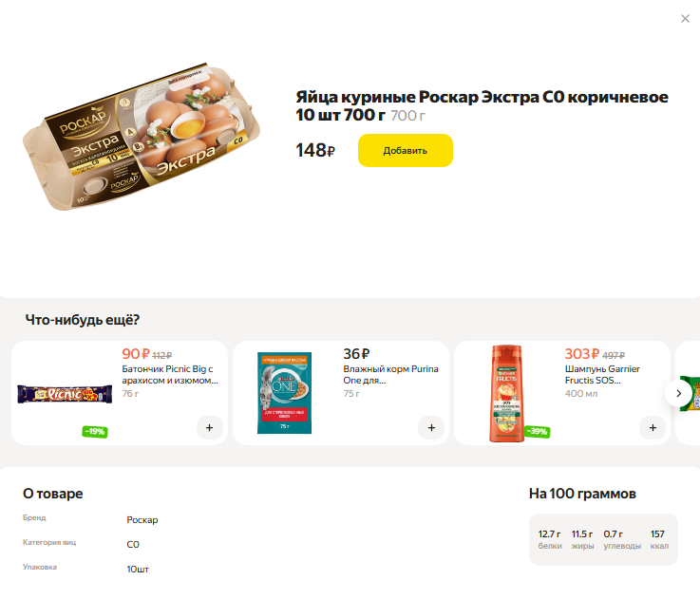The image size is (700, 599).
Task: Click the -39% discount badge
Action: click(537, 432)
